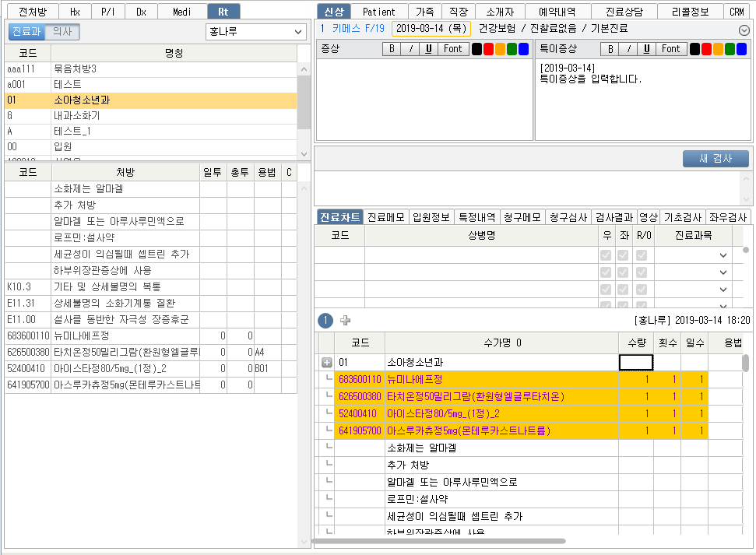
Task: Toggle bold in the 특이증상 editor
Action: pyautogui.click(x=610, y=49)
